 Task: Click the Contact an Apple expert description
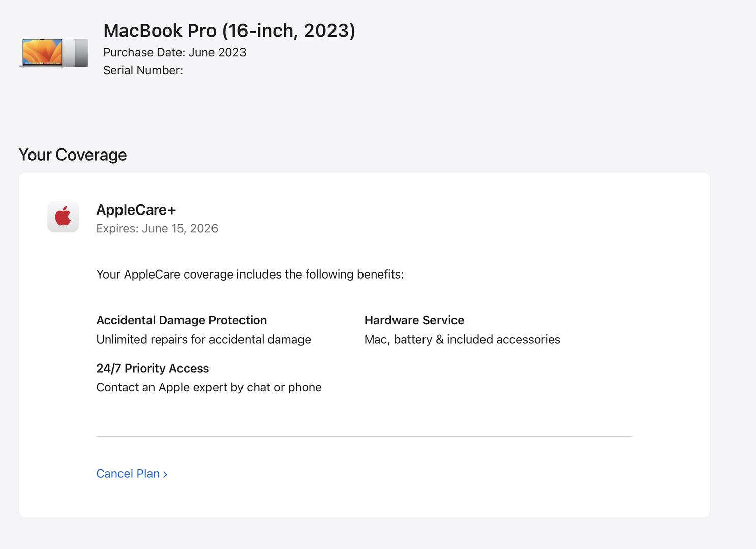208,387
